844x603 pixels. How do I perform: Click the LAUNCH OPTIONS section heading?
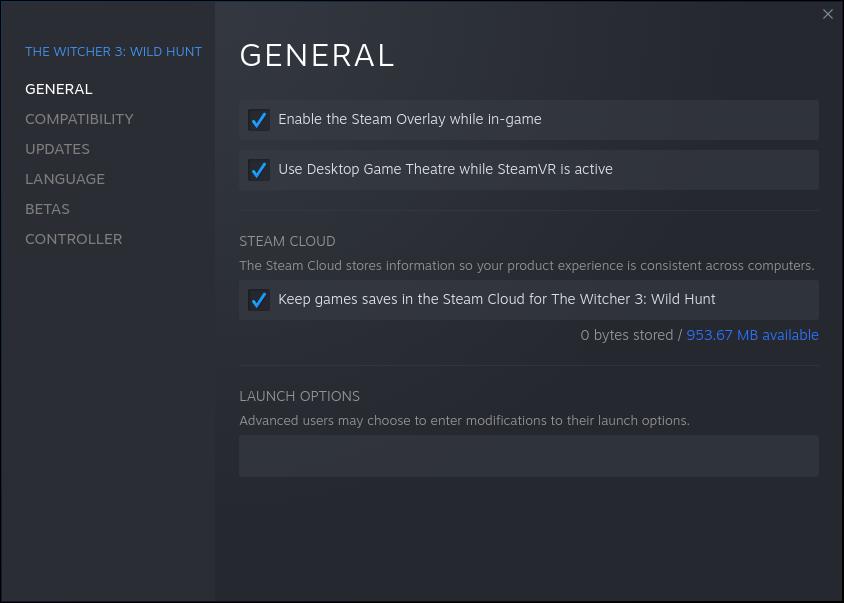300,396
